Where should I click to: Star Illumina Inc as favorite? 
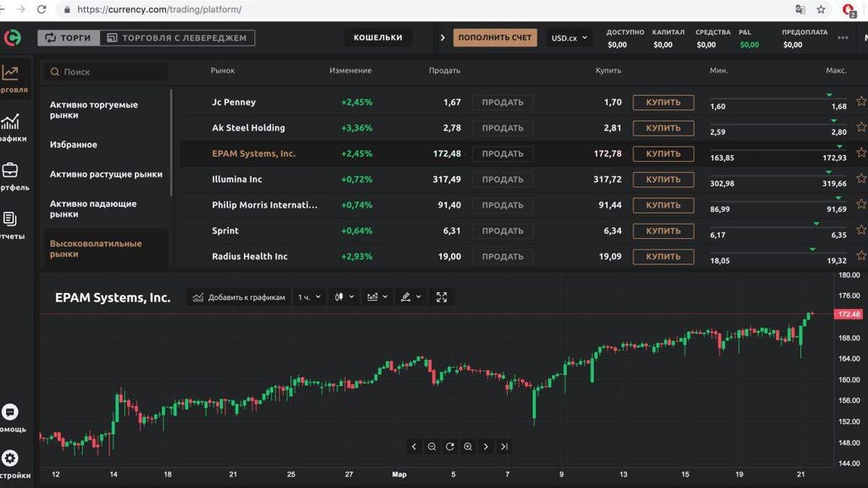(861, 179)
